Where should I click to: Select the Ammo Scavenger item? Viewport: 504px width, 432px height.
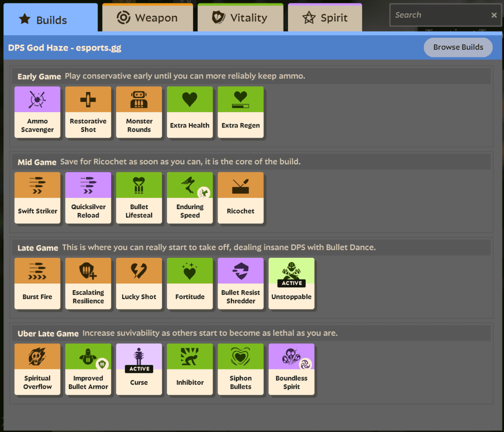coord(37,112)
